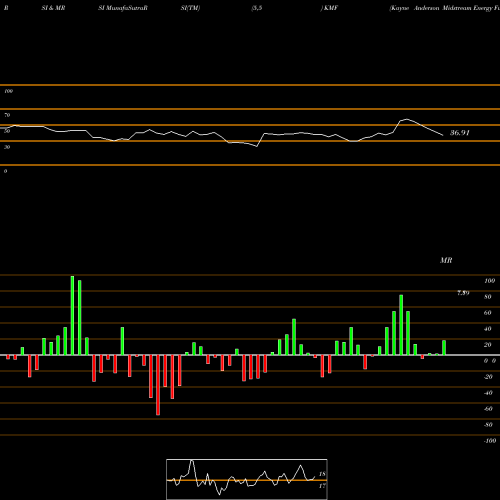500x500 pixels.
Task: Click the SI & MR header text
Action: 53,8
